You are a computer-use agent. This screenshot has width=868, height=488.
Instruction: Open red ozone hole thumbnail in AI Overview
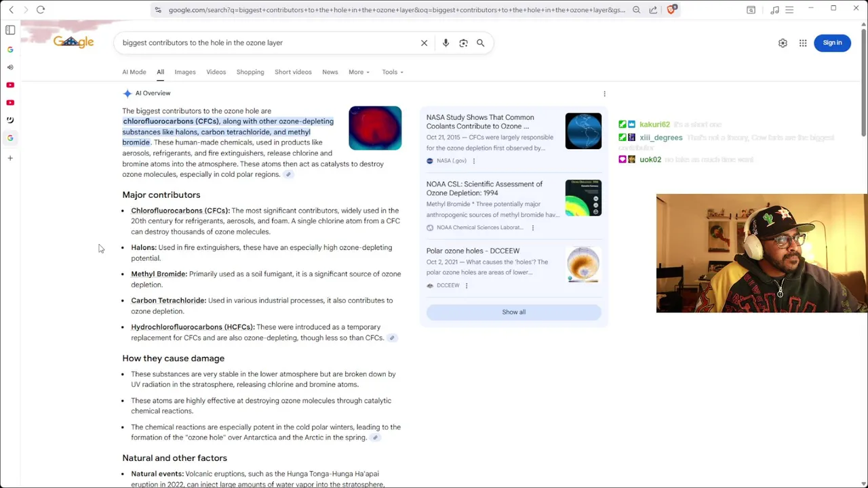[x=375, y=128]
